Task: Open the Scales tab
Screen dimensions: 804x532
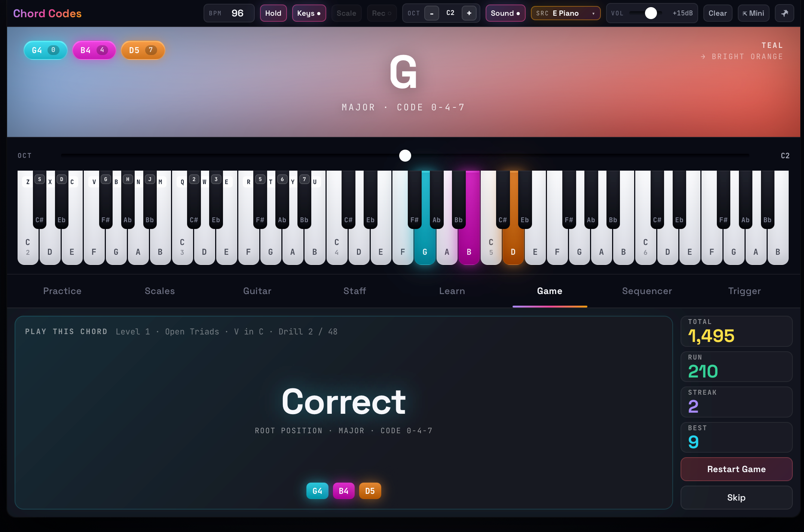Action: click(x=160, y=291)
